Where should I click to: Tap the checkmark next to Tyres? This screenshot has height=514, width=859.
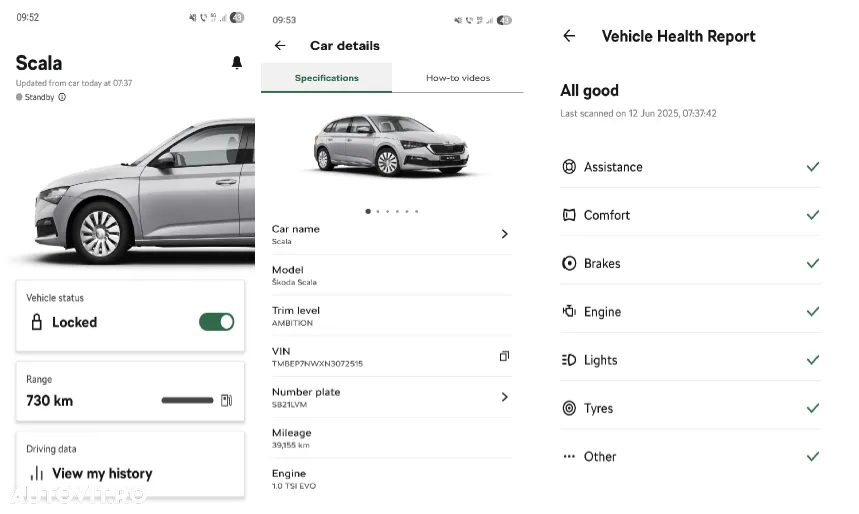tap(813, 408)
